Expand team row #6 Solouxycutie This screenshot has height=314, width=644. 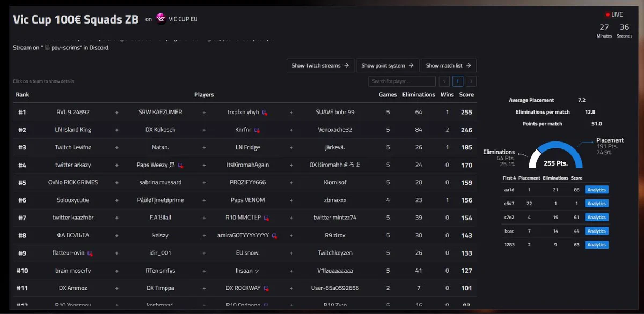point(245,200)
